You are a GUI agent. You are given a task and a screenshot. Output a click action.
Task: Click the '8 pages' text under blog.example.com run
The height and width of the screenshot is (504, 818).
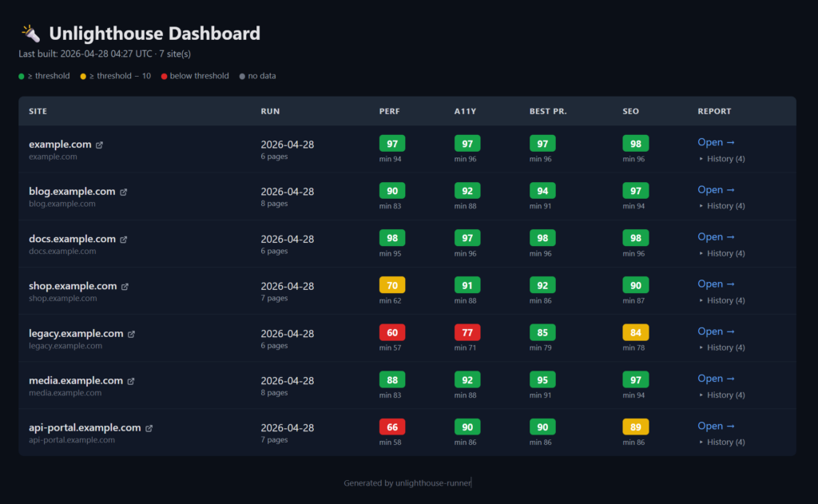(x=275, y=204)
